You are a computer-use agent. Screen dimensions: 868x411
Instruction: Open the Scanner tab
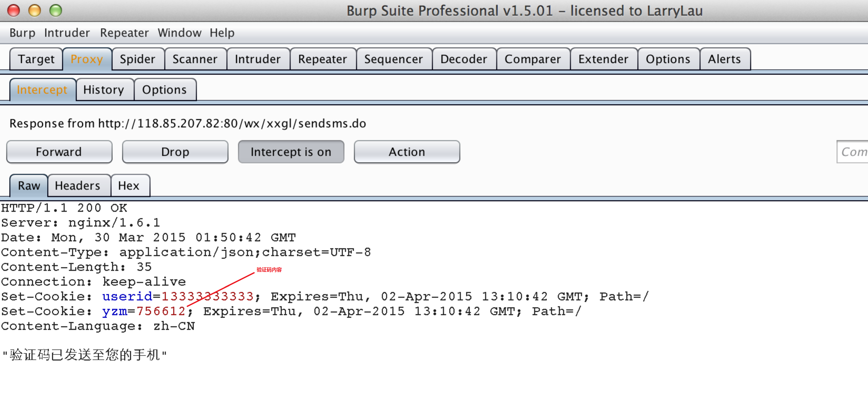pyautogui.click(x=195, y=59)
